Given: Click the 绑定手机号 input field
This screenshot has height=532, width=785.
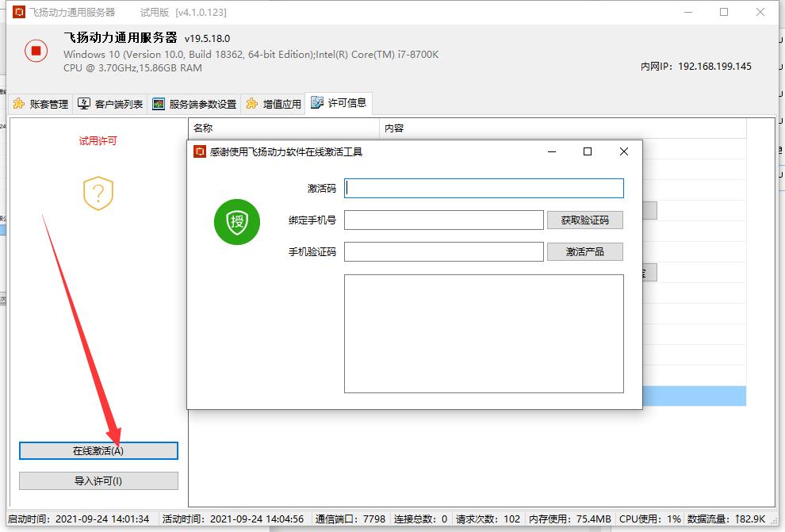Looking at the screenshot, I should click(443, 220).
